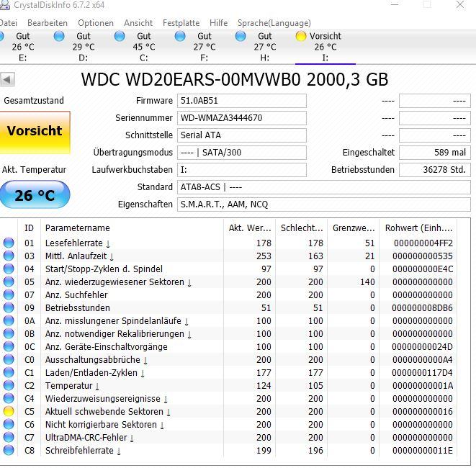
Task: Click the Firmware field 51.0AB51
Action: [242, 101]
